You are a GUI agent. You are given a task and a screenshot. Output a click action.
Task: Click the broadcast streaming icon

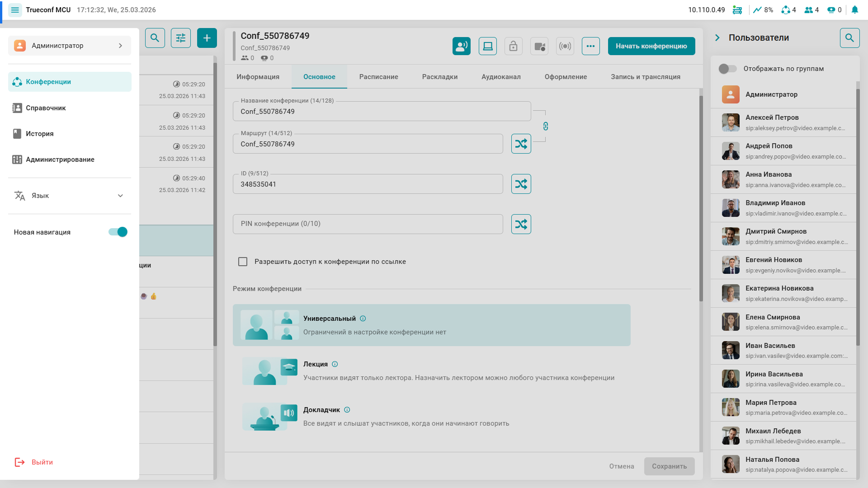coord(565,46)
